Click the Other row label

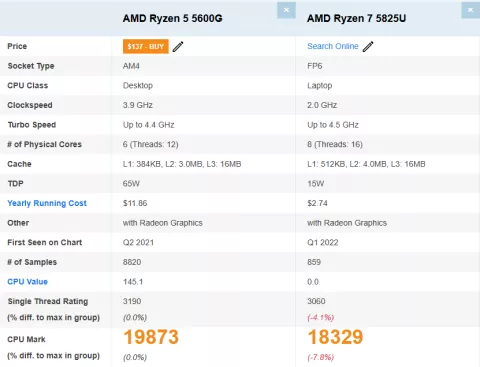point(18,223)
